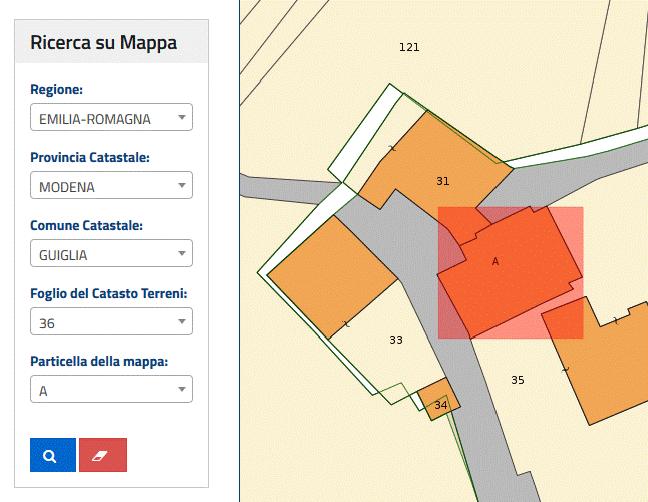Expand the Particella della mappa dropdown

click(111, 389)
